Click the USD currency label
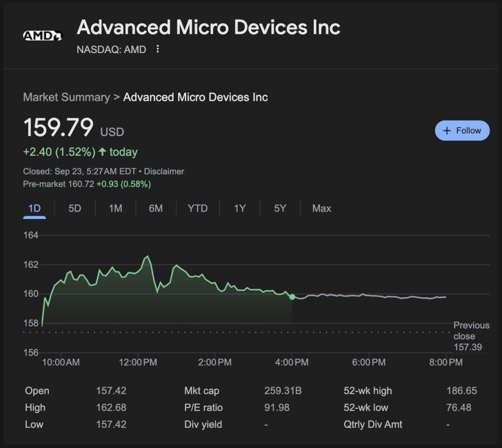Screen dimensions: 502x448 coord(112,132)
